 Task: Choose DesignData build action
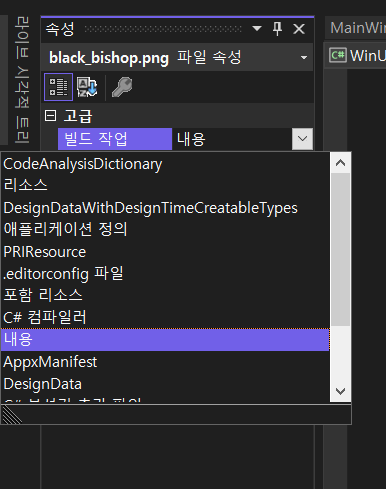coord(165,384)
